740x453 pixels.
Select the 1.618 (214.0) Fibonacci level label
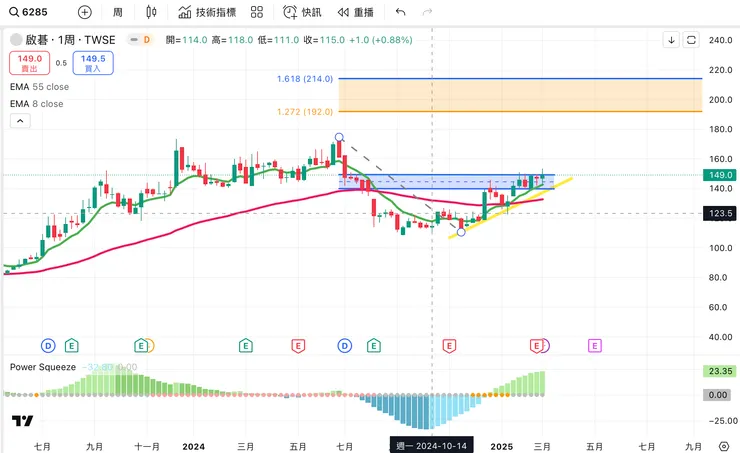tap(305, 79)
